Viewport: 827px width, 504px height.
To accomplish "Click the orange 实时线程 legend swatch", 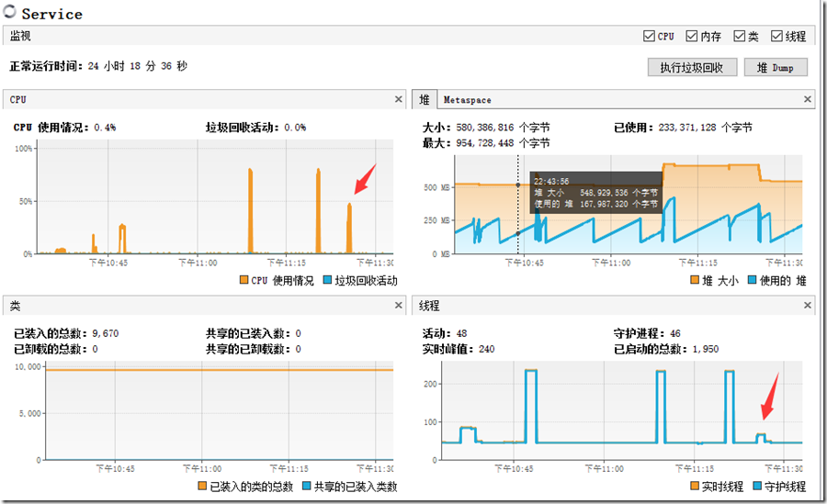I will click(695, 486).
